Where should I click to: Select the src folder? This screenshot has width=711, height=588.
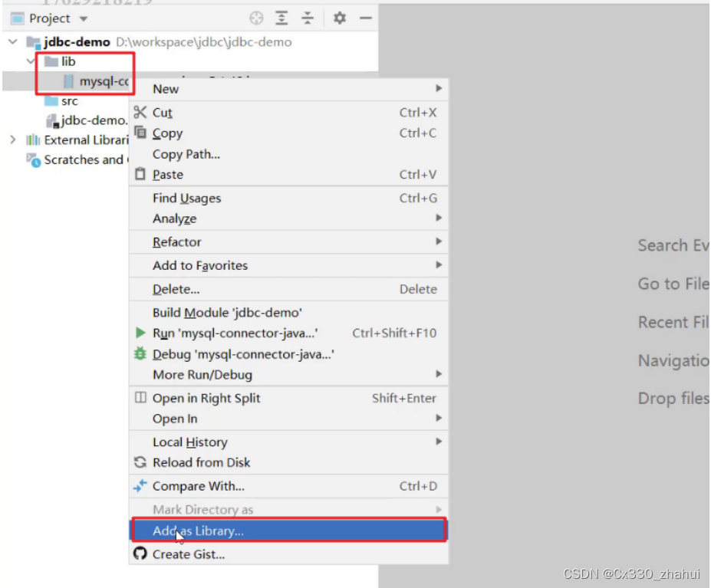click(x=69, y=101)
